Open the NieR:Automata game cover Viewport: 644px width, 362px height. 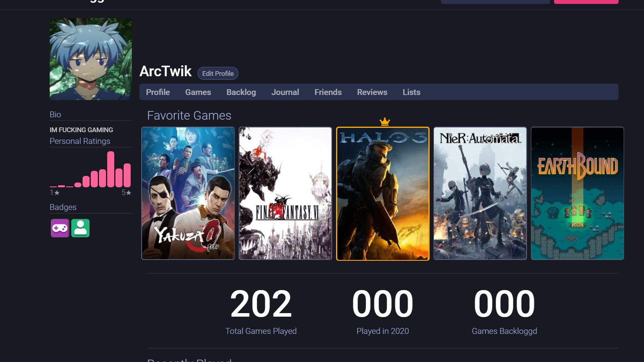click(x=480, y=193)
